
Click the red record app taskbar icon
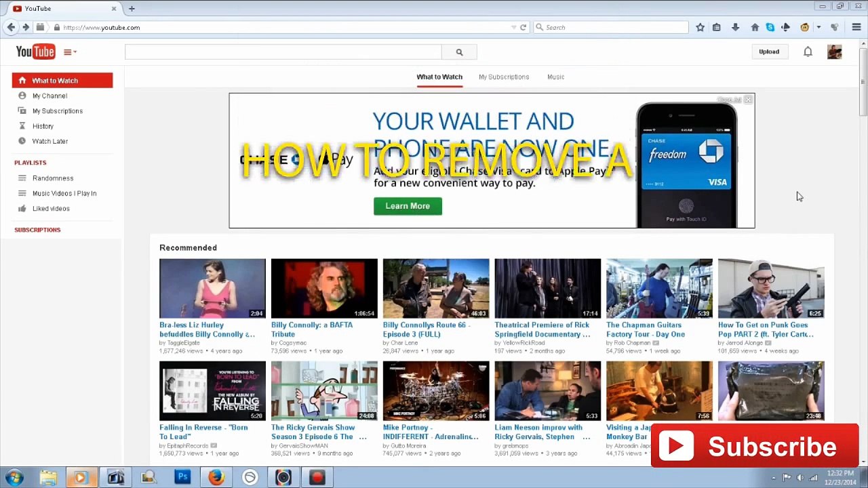coord(317,478)
